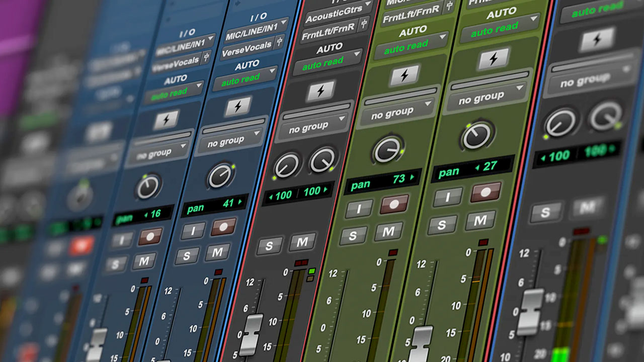644x362 pixels.
Task: Open no group dropdown on AcousticGtrs channel
Action: (x=312, y=127)
